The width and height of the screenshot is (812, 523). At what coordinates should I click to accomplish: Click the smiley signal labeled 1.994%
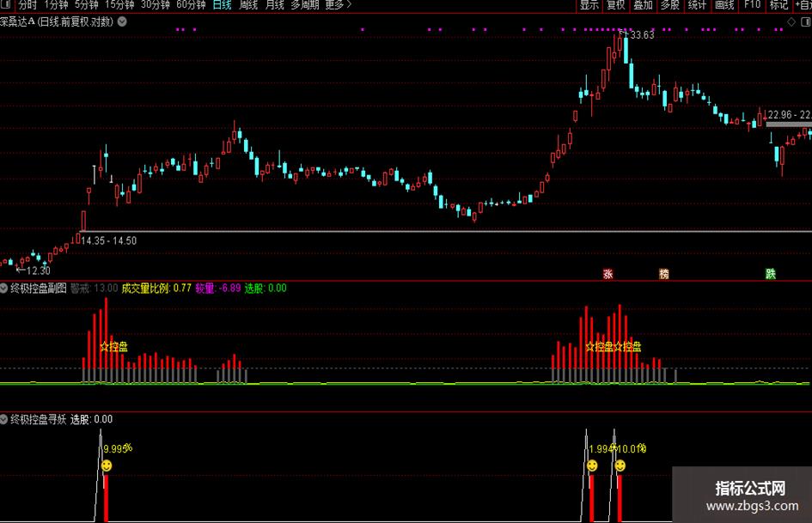point(592,465)
